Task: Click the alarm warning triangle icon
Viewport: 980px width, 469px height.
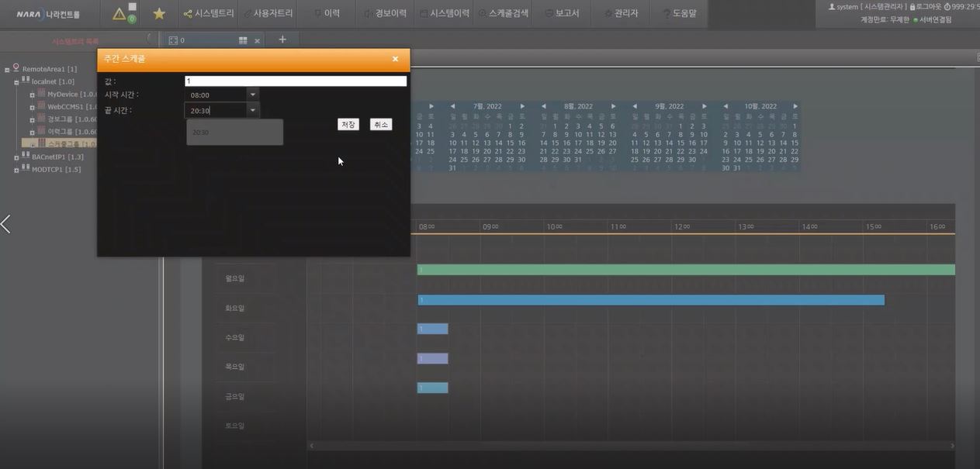Action: pyautogui.click(x=119, y=13)
